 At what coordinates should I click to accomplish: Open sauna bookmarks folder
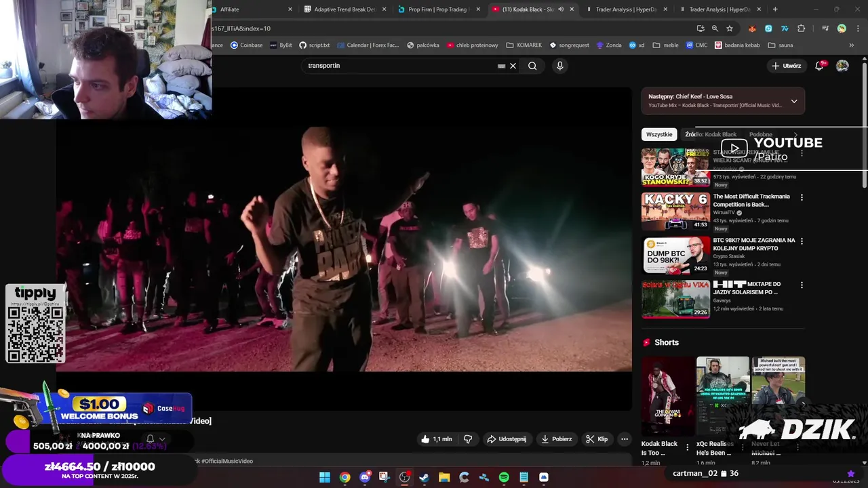(781, 45)
